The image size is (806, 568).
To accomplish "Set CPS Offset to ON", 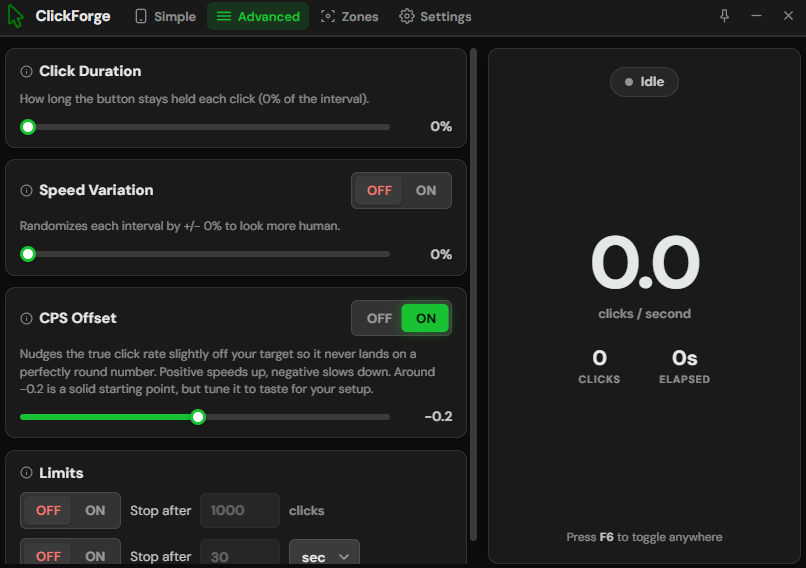I will (x=425, y=319).
